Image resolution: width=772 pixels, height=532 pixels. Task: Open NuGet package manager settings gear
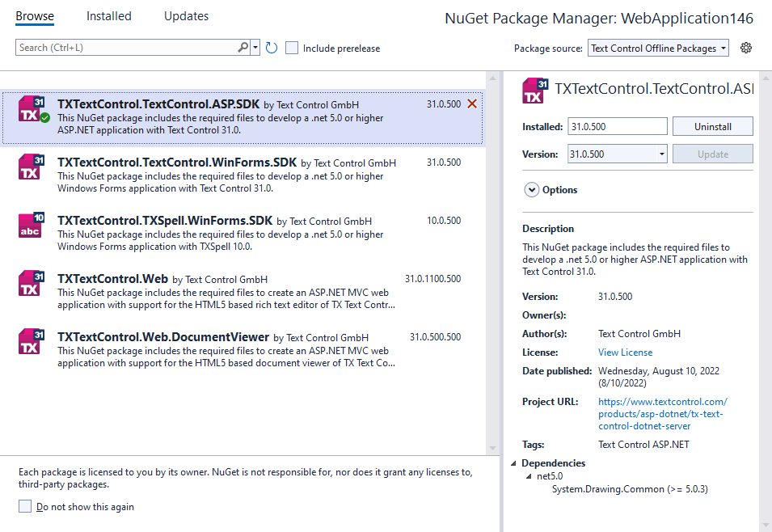pos(745,49)
